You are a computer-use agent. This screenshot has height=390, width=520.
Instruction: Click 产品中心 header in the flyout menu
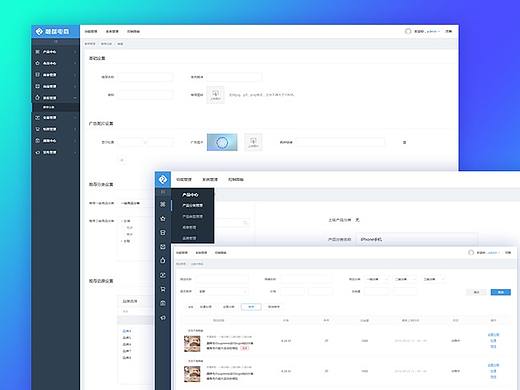190,195
